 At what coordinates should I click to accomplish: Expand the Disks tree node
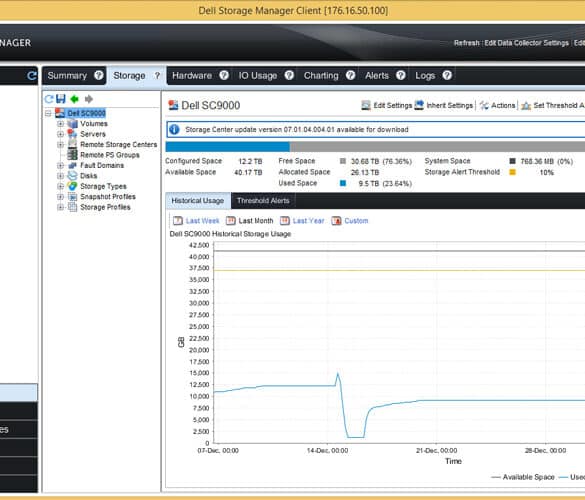coord(60,176)
